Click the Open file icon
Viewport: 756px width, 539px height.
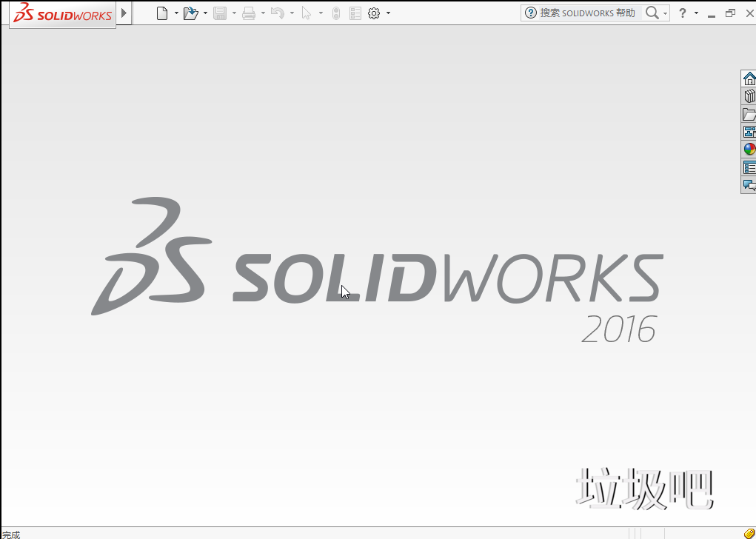pos(191,13)
